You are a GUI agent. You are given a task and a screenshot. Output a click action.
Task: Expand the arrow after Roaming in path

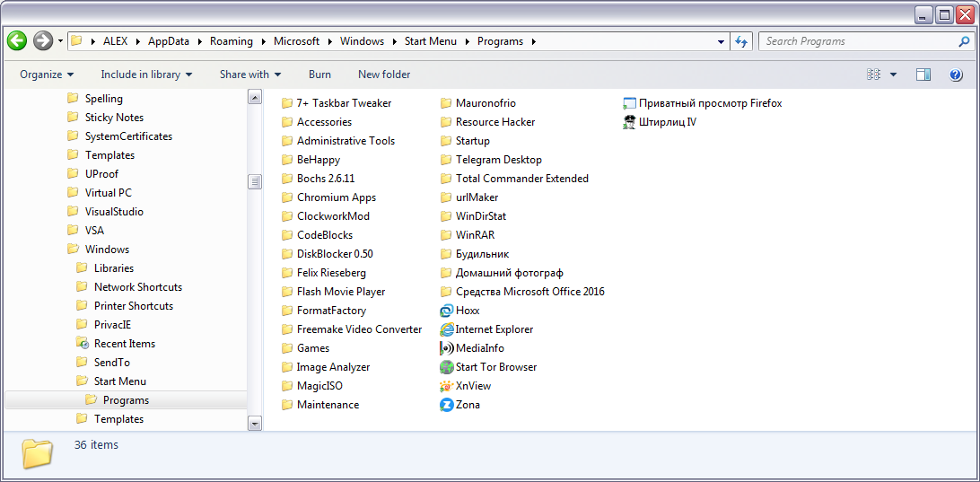[x=262, y=41]
